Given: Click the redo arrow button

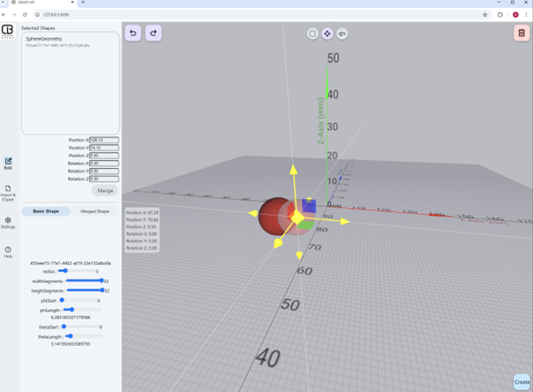Looking at the screenshot, I should pos(153,33).
